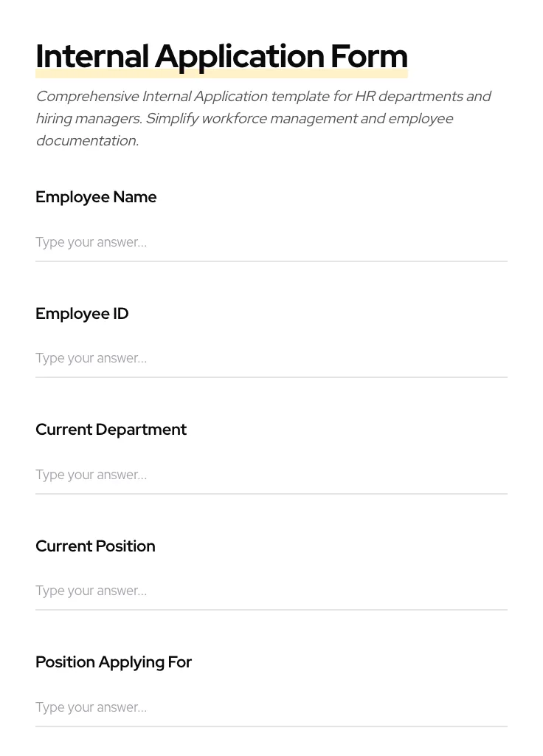Click the placeholder text under Employee Name
The width and height of the screenshot is (543, 756).
click(91, 242)
